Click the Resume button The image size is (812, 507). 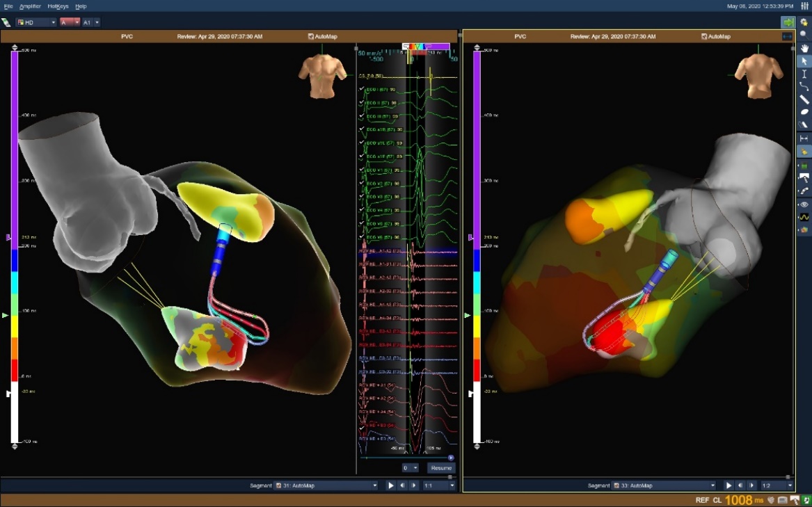click(x=441, y=468)
